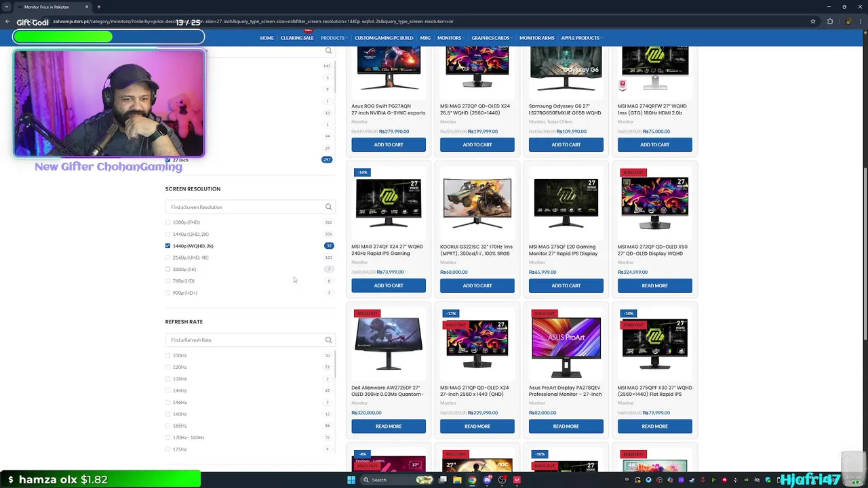The image size is (868, 488).
Task: Open the Windows Start menu
Action: tap(351, 480)
